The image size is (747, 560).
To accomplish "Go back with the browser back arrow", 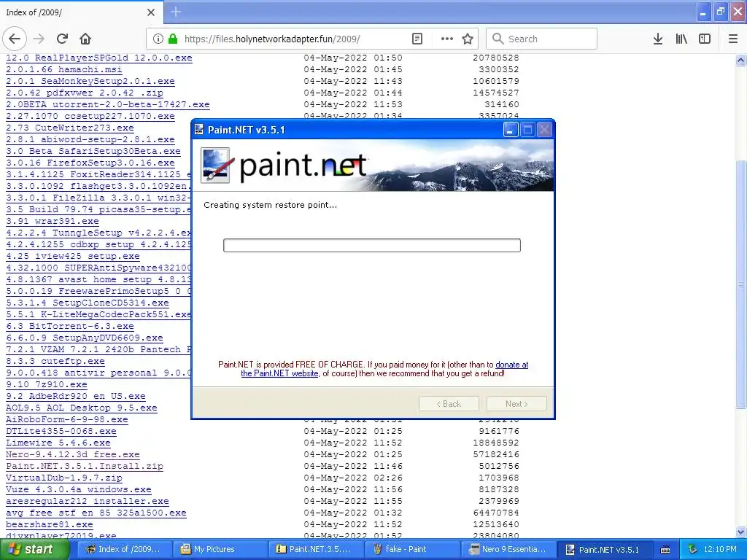I will [x=15, y=39].
